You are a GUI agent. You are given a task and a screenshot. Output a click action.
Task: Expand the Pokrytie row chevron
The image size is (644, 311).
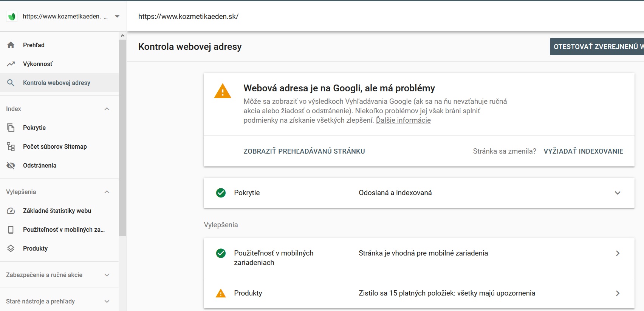point(618,193)
